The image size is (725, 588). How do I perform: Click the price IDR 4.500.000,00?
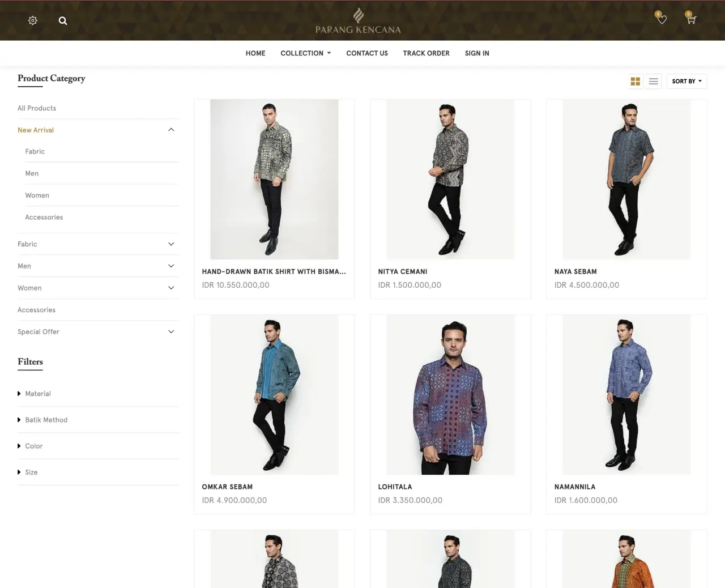click(x=587, y=286)
